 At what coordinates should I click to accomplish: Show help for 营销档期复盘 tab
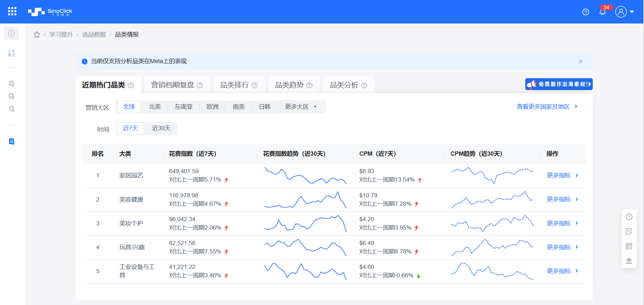[x=200, y=85]
